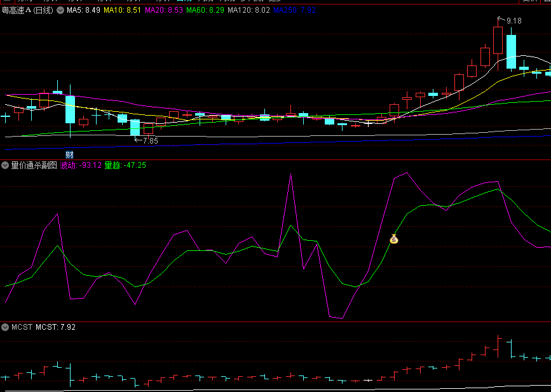Open the MCST indicator dropdown arrow
Image resolution: width=551 pixels, height=392 pixels.
[5, 327]
